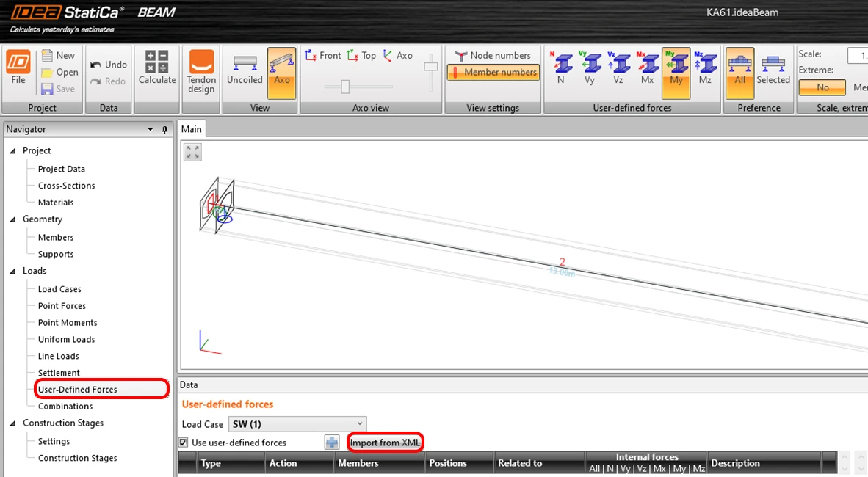Image resolution: width=868 pixels, height=477 pixels.
Task: Click the Scale value field
Action: click(x=857, y=55)
